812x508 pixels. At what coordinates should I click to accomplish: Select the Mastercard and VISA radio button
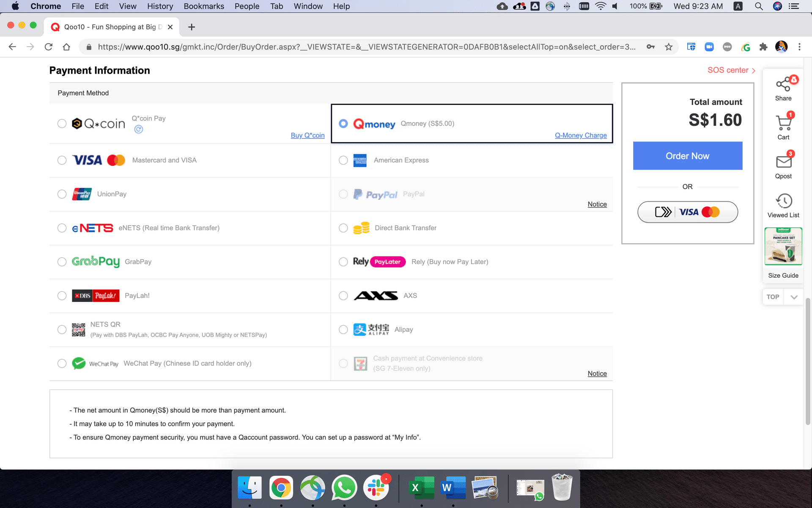[62, 160]
